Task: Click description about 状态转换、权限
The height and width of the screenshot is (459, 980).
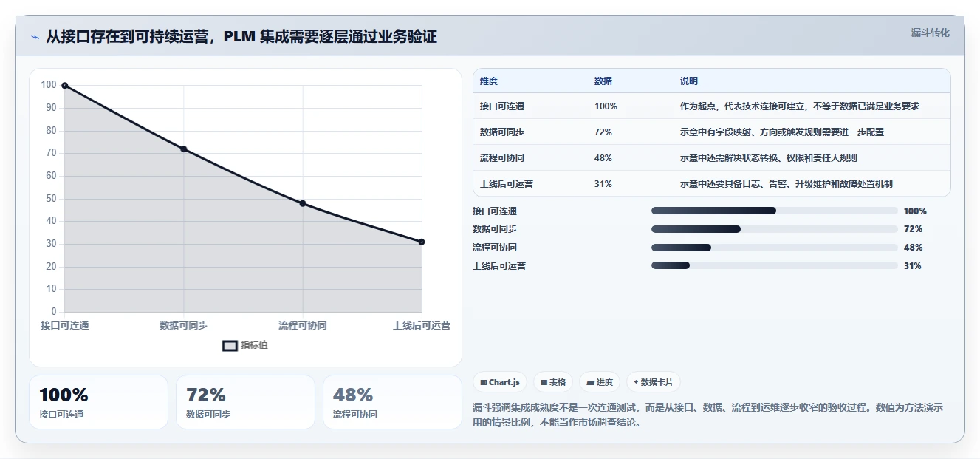Action: [769, 158]
